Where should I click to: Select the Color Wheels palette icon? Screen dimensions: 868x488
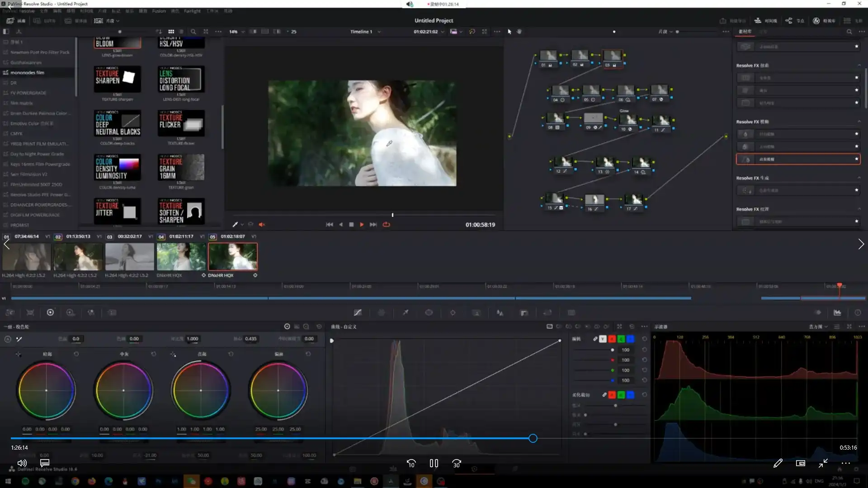pos(50,313)
